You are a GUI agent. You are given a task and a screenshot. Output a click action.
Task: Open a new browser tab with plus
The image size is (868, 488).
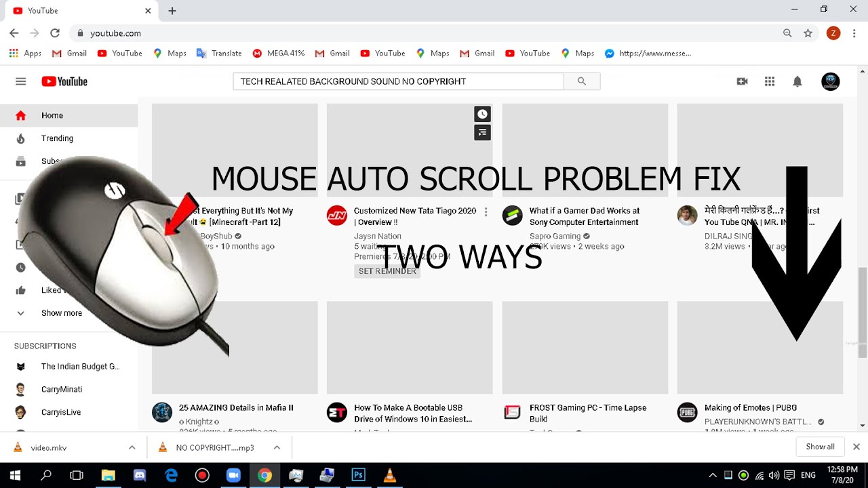coord(172,11)
